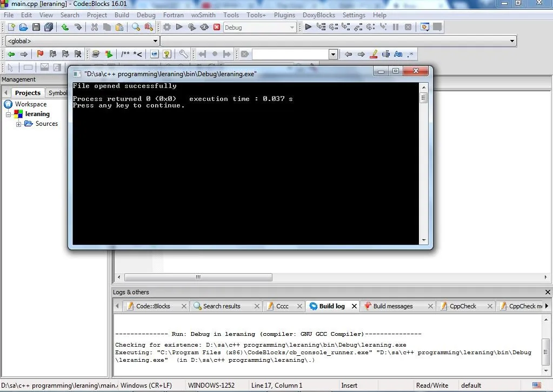The height and width of the screenshot is (392, 553).
Task: Close the Build log tab
Action: [x=354, y=306]
